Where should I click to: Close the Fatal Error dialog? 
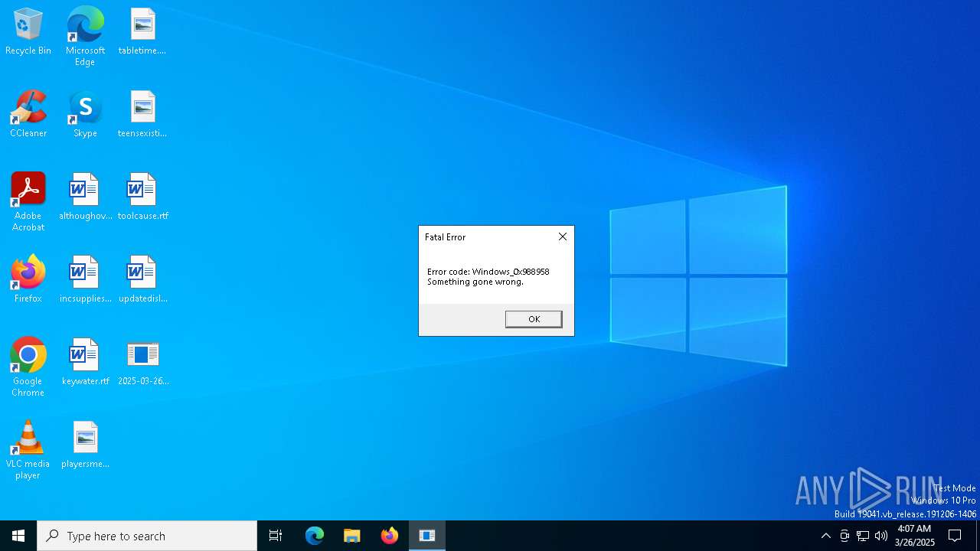pos(563,236)
